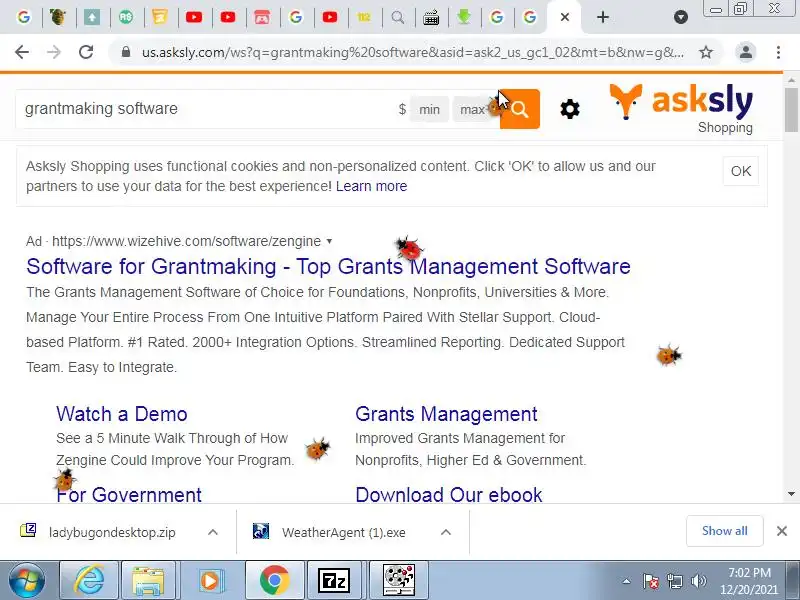800x600 pixels.
Task: Open the Chrome profile avatar icon
Action: 745,52
